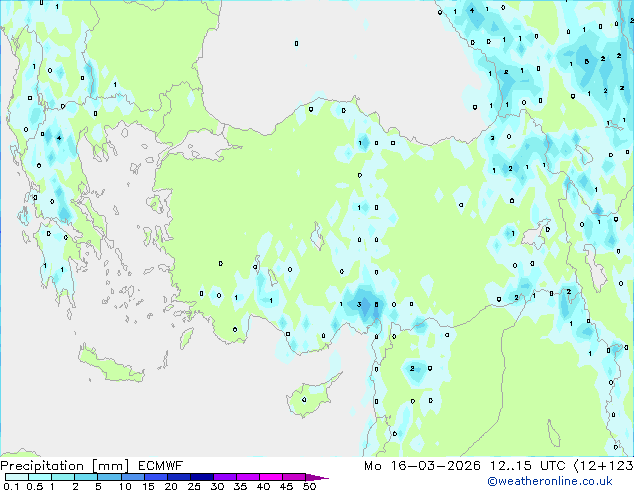Pick the 10–15 mm legend color swatch
This screenshot has width=634, height=490.
(x=133, y=477)
